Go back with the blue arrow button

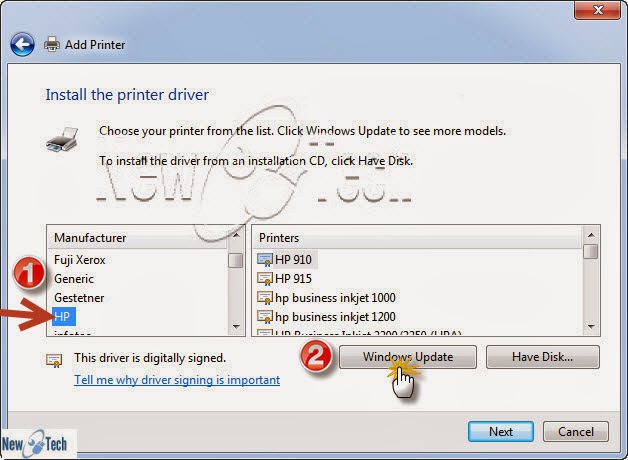click(x=22, y=44)
